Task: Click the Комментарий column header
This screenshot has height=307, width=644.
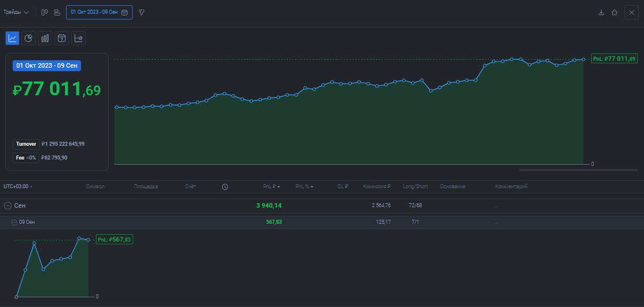Action: point(511,186)
